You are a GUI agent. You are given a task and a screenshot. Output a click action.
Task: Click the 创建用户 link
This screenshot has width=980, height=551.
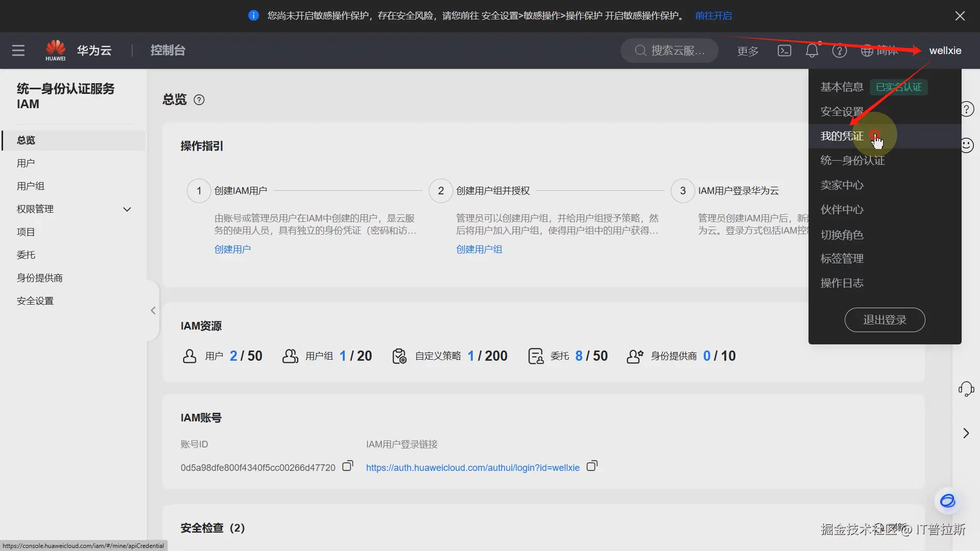[x=232, y=249]
